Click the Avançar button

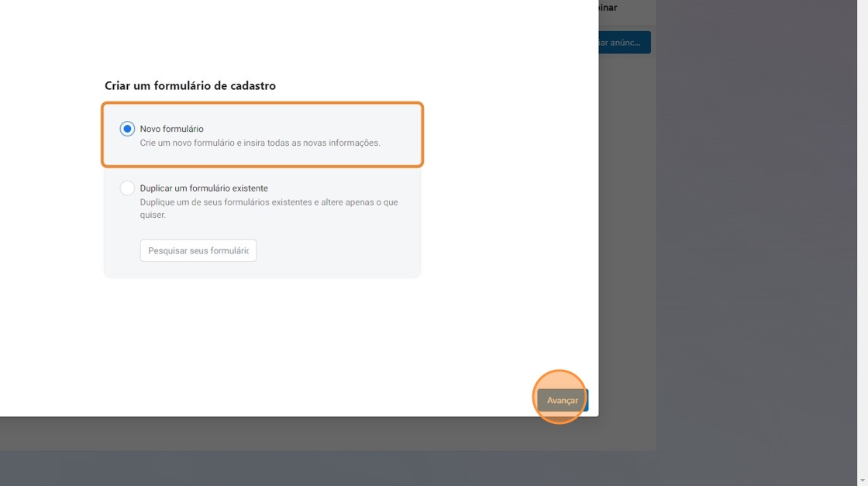click(563, 400)
